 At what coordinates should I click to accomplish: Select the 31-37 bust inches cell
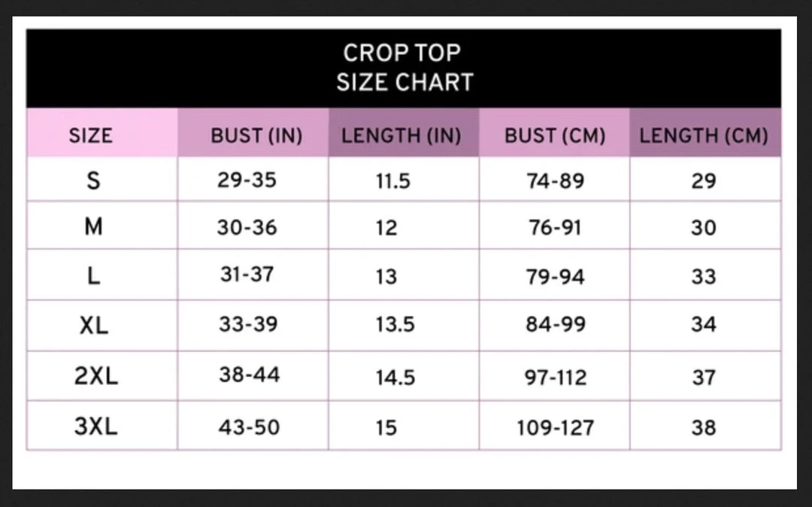coord(247,275)
